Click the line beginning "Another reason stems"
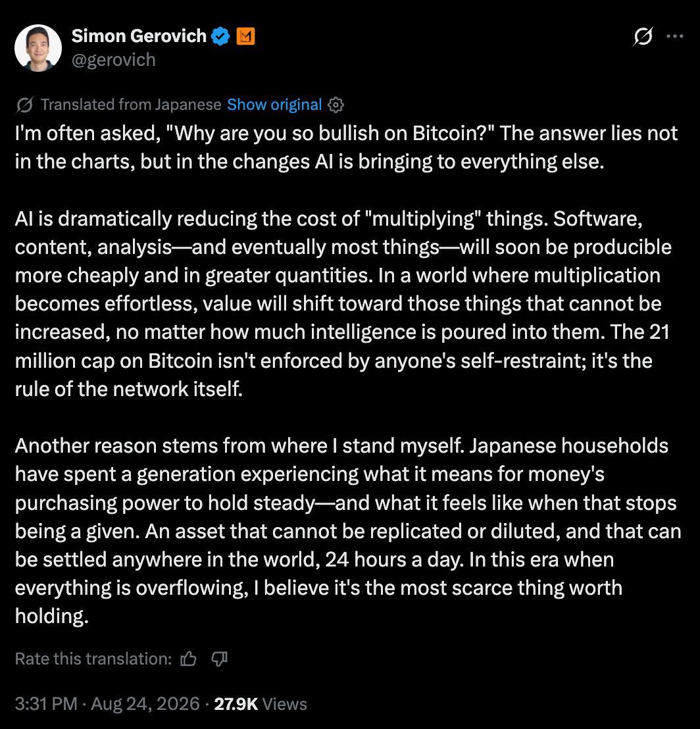Image resolution: width=700 pixels, height=729 pixels. pos(341,446)
